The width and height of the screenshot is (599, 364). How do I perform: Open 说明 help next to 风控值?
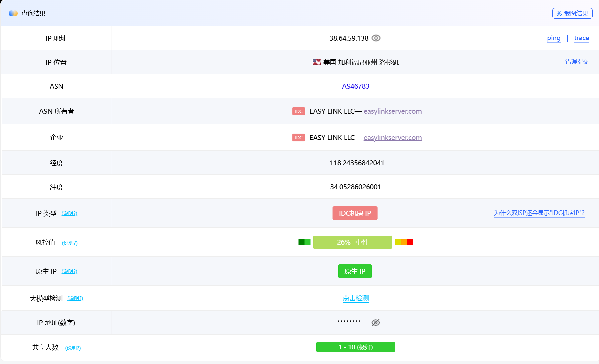click(70, 243)
